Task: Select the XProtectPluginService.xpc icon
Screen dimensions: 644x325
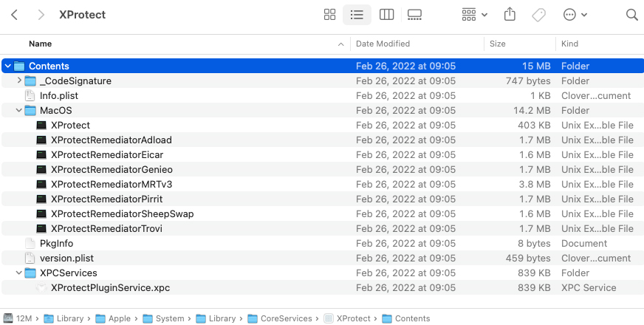Action: coord(41,287)
